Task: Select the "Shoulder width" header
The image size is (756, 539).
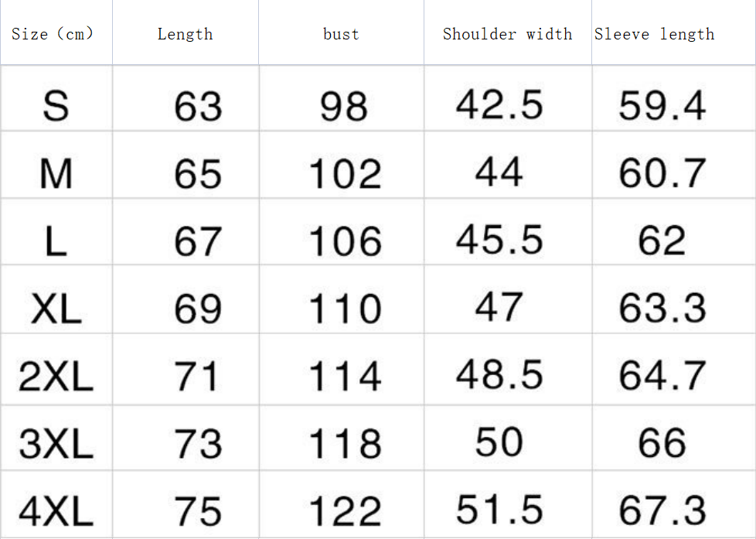Action: (507, 34)
